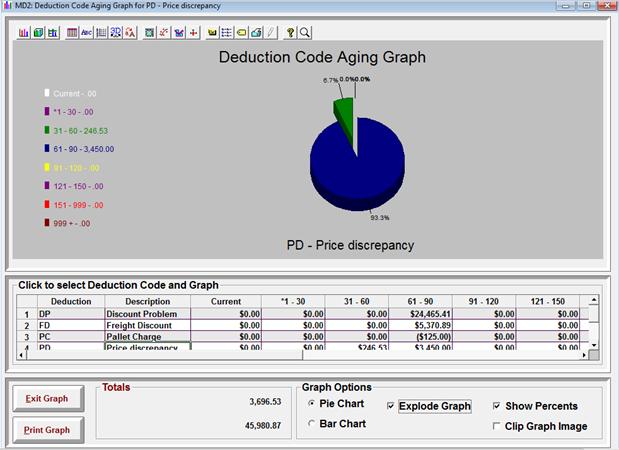
Task: Click the table's vertical scroll up arrow
Action: [x=594, y=301]
